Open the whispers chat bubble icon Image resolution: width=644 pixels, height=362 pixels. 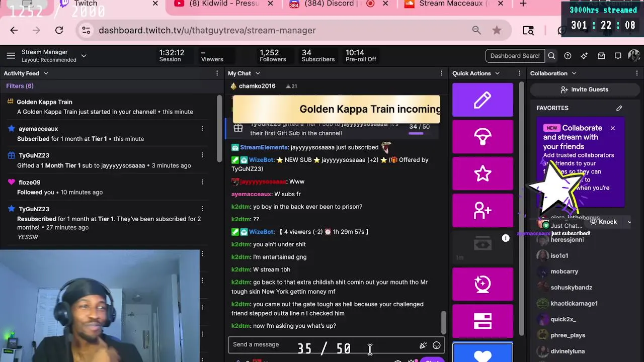tap(618, 56)
